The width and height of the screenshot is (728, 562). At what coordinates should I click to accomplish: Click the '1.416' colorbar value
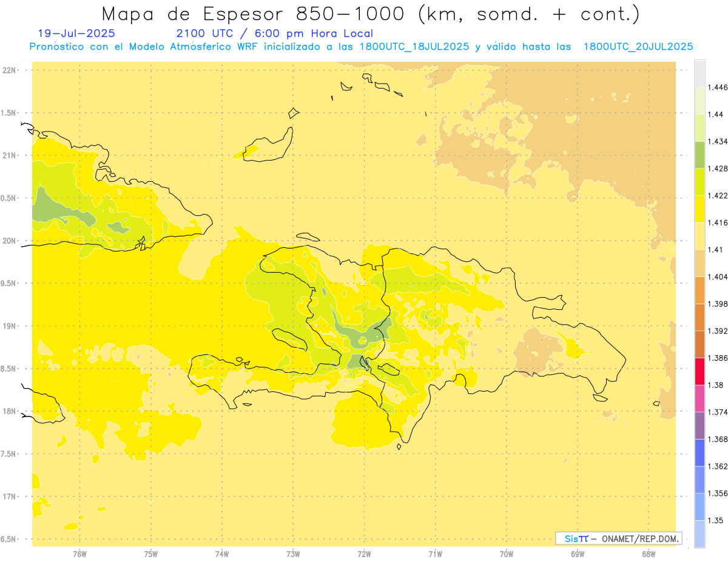718,223
